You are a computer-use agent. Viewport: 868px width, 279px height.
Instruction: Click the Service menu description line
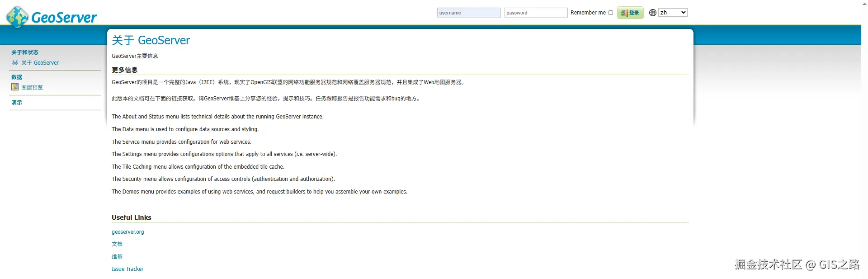click(x=182, y=142)
